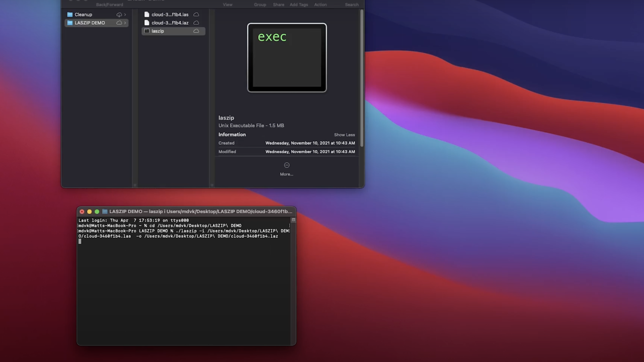Viewport: 644px width, 362px height.
Task: Collapse file details with Show Less
Action: [344, 135]
